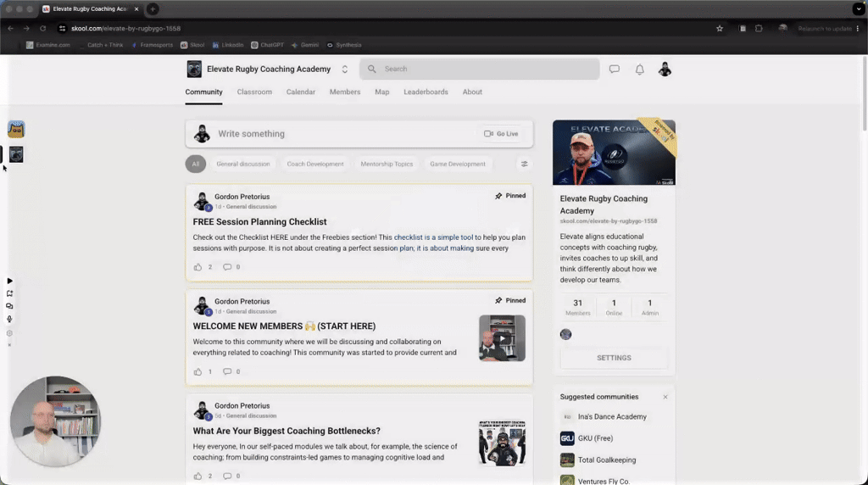Click the SETTINGS button

[614, 358]
